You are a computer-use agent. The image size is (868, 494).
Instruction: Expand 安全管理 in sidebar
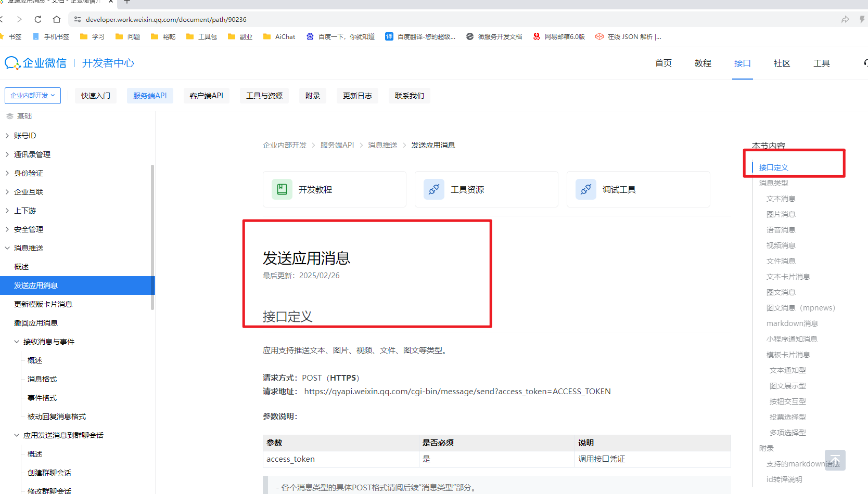(x=7, y=229)
